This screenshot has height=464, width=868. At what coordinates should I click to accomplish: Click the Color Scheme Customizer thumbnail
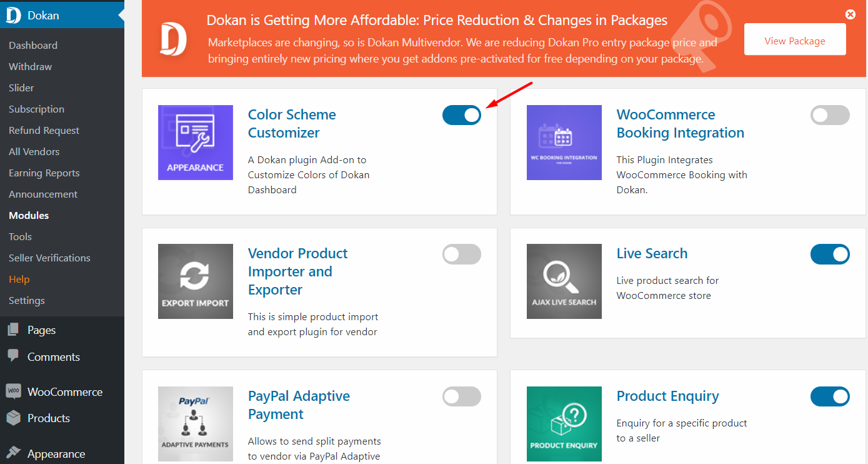pyautogui.click(x=196, y=143)
